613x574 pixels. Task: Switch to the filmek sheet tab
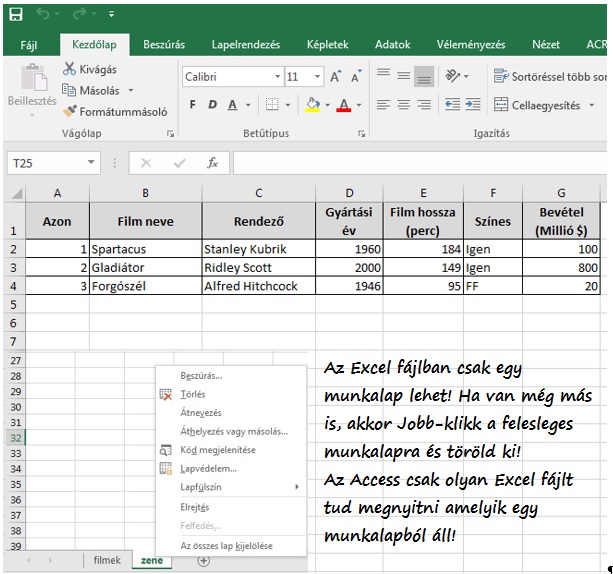106,561
